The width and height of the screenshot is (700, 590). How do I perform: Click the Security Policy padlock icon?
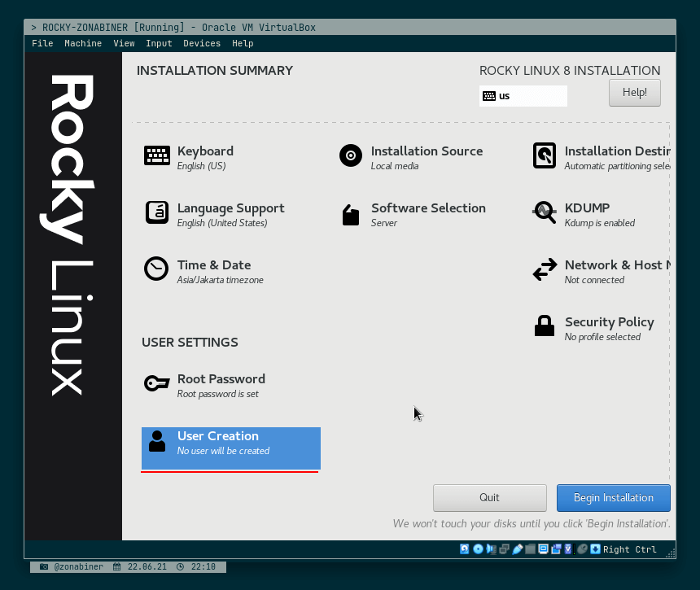[x=544, y=326]
